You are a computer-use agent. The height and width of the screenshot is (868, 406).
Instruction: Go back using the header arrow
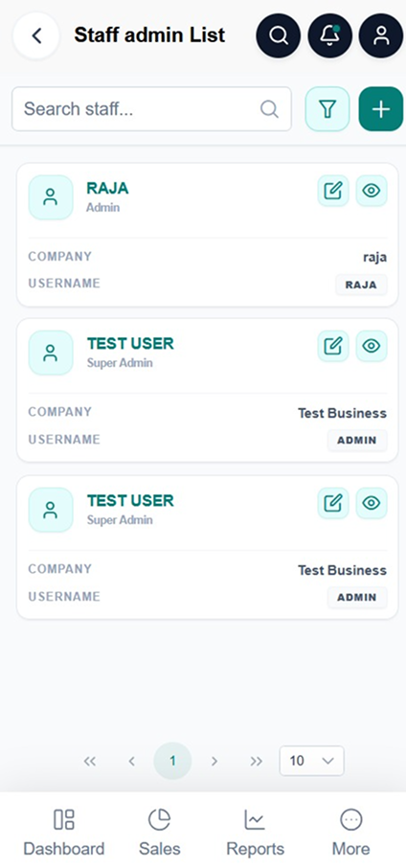(36, 36)
